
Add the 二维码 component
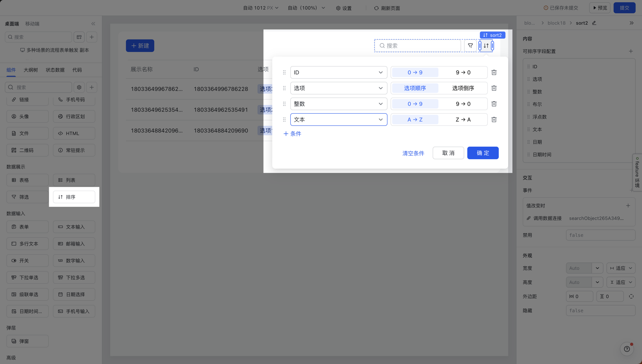point(28,150)
